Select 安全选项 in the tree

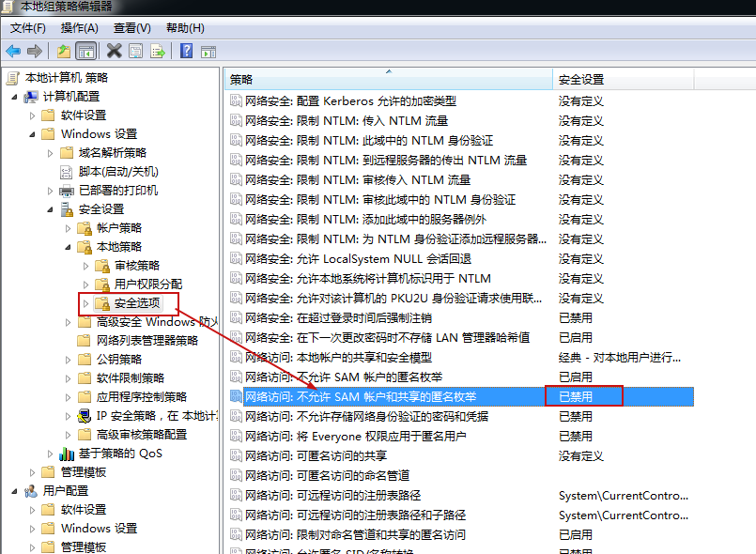coord(137,303)
